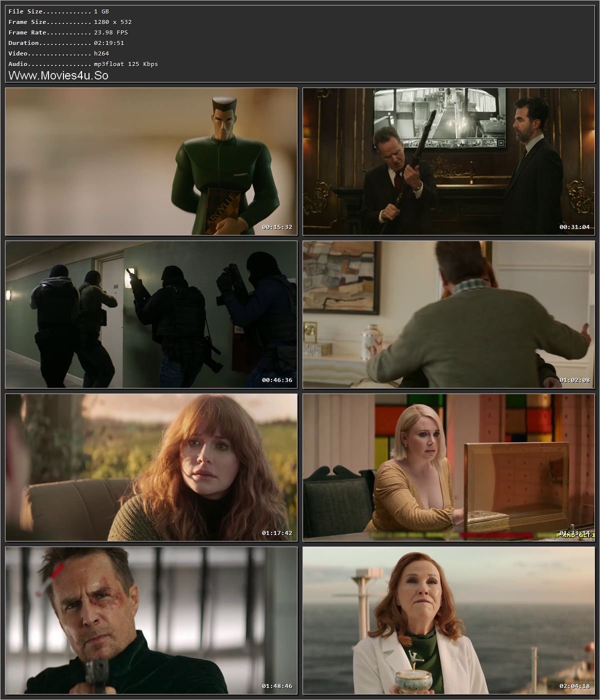Screen dimensions: 600x700
Task: Select the blonde woman in gold top thumbnail
Action: [x=449, y=467]
